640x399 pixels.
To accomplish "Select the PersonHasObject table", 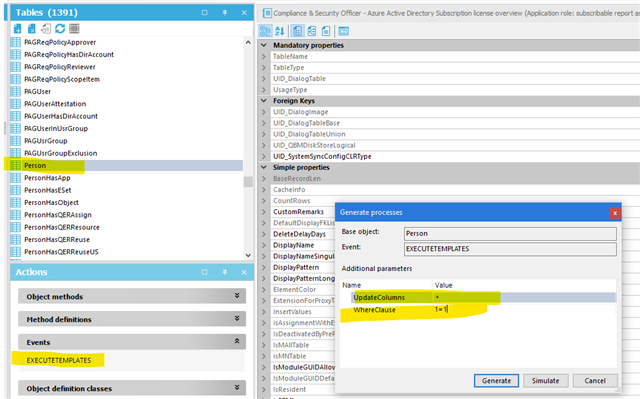I will [51, 202].
